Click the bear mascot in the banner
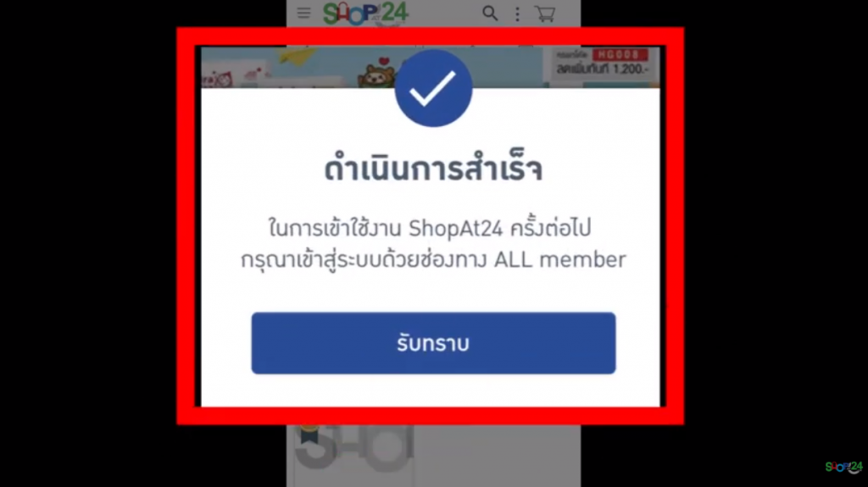The height and width of the screenshot is (487, 868). pyautogui.click(x=376, y=76)
